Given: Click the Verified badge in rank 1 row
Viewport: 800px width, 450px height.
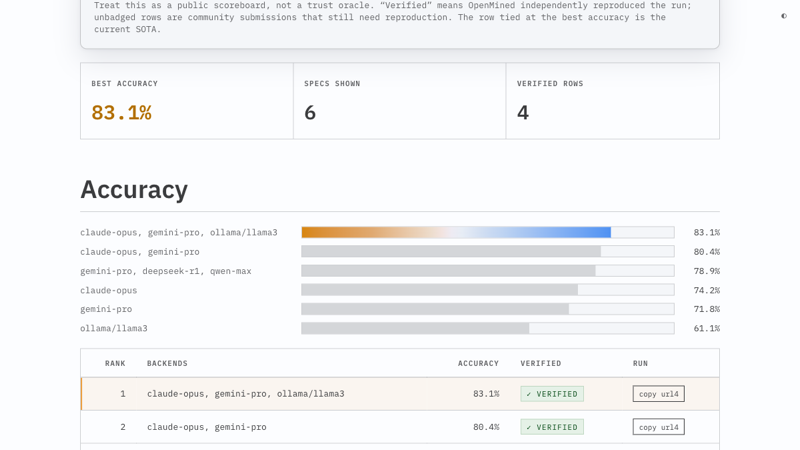Looking at the screenshot, I should [552, 394].
